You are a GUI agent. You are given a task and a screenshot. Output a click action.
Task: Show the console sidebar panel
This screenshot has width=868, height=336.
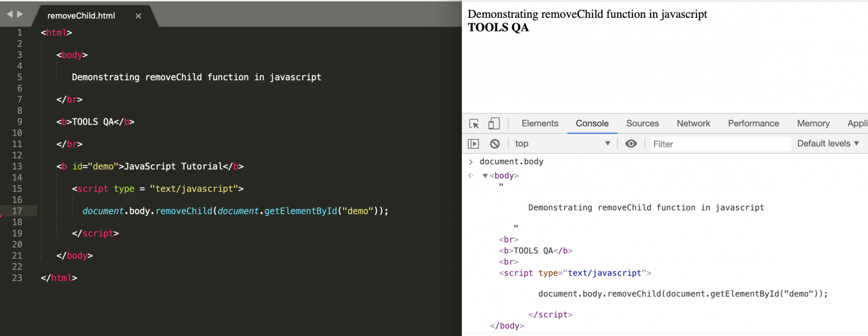[x=474, y=144]
